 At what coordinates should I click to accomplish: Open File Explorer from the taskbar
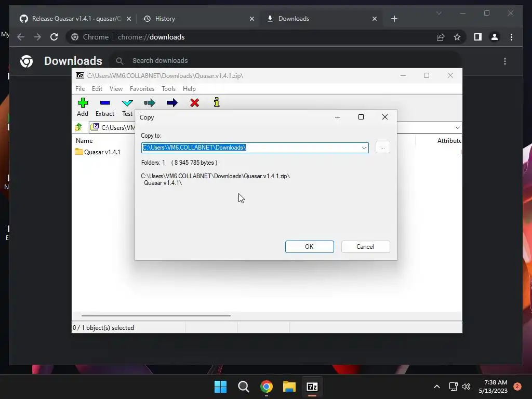pos(289,387)
